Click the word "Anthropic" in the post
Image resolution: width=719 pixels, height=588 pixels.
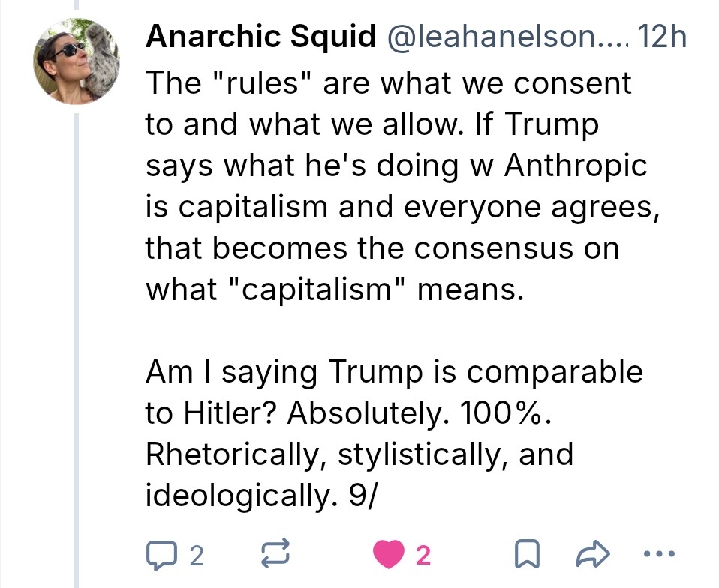[576, 166]
